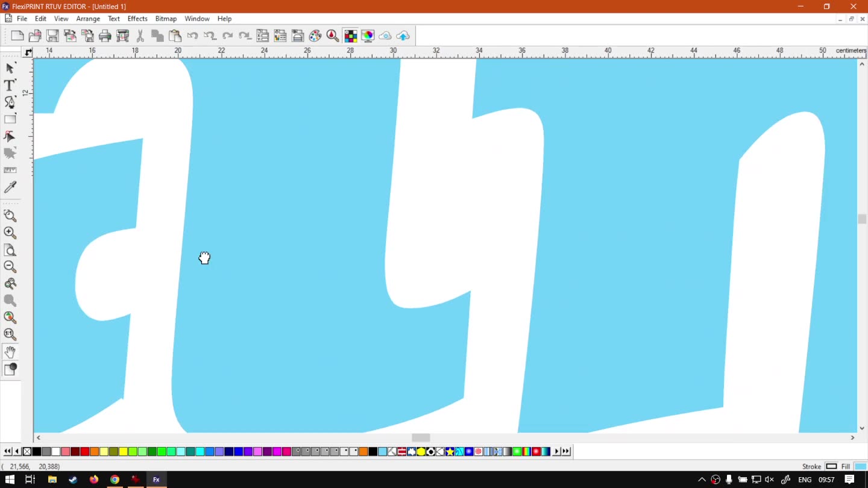The width and height of the screenshot is (868, 488).
Task: Select the Text tool
Action: pyautogui.click(x=10, y=86)
